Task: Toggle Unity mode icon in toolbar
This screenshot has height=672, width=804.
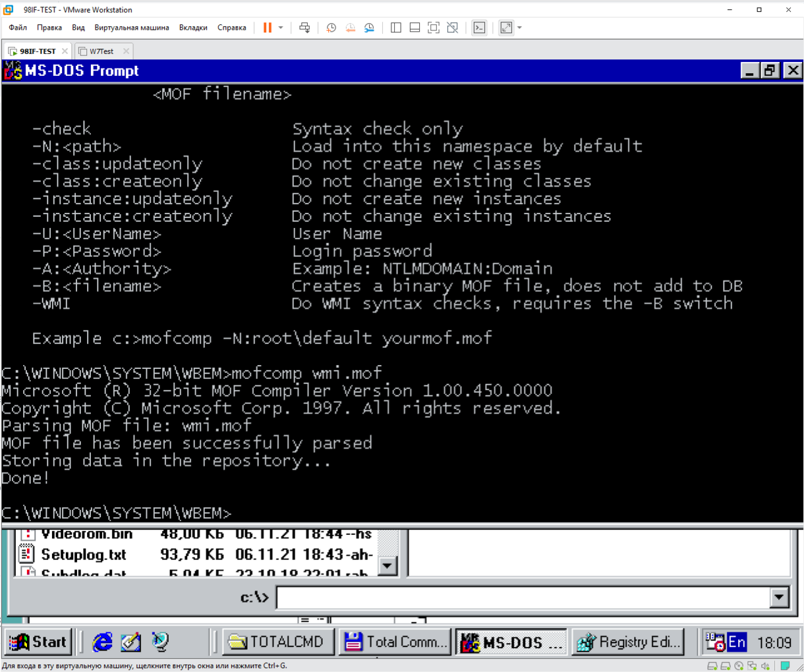Action: click(x=452, y=28)
